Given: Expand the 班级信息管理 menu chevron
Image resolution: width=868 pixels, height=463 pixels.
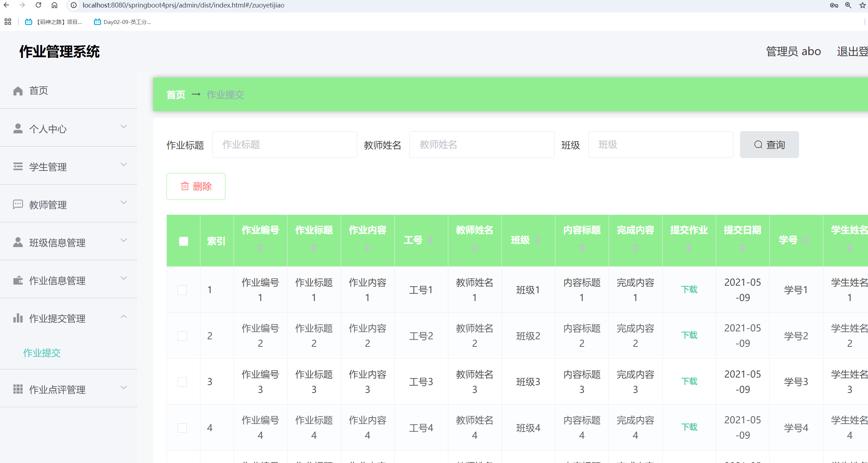Looking at the screenshot, I should click(x=124, y=240).
